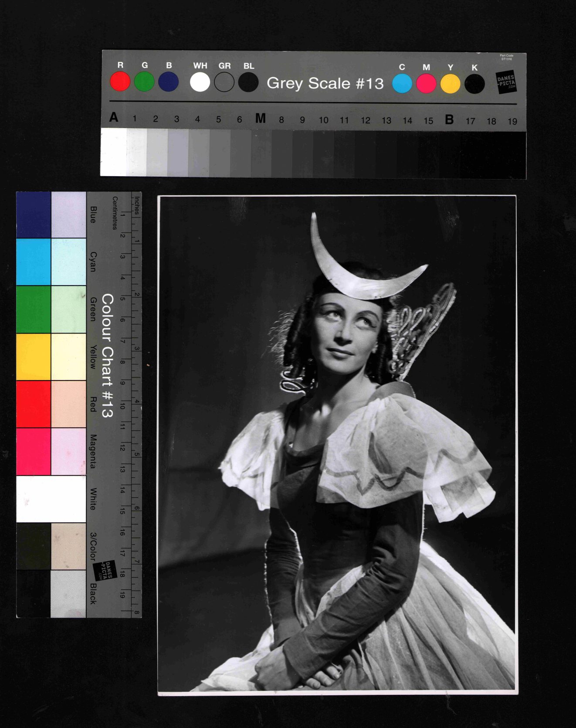Click the black circle labeled K
The image size is (576, 728).
click(x=474, y=84)
